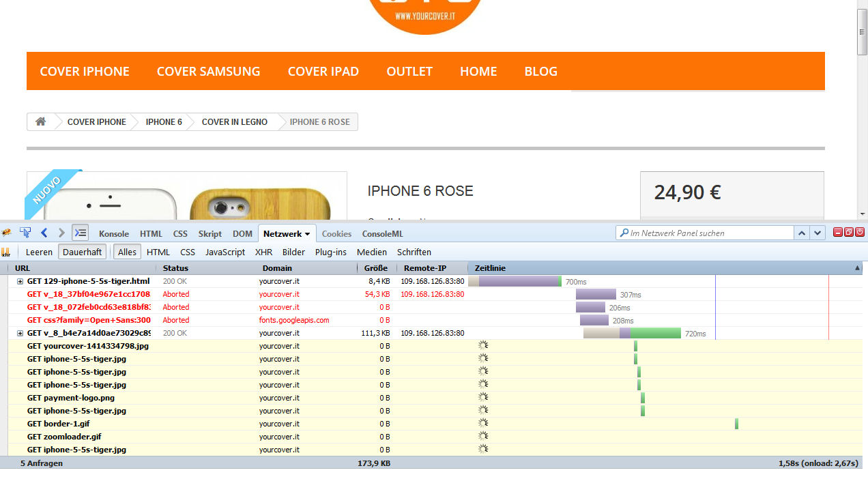Filter network requests by Schriften
Viewport: 868px width, 494px height.
(x=414, y=252)
